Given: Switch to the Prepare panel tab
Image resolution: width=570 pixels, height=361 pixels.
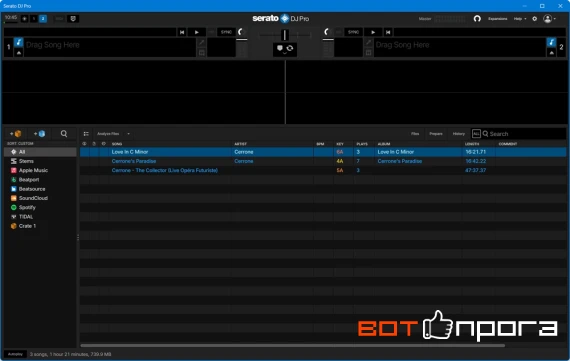Looking at the screenshot, I should (436, 134).
